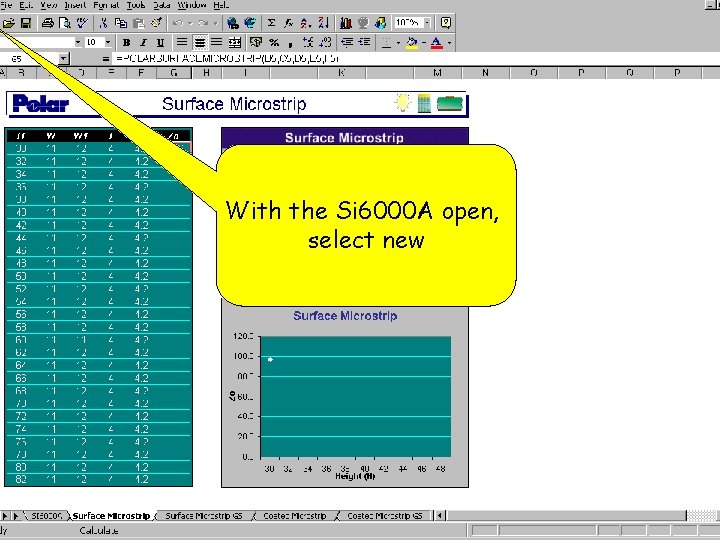Switch to the Si6000A sheet tab

[46, 516]
